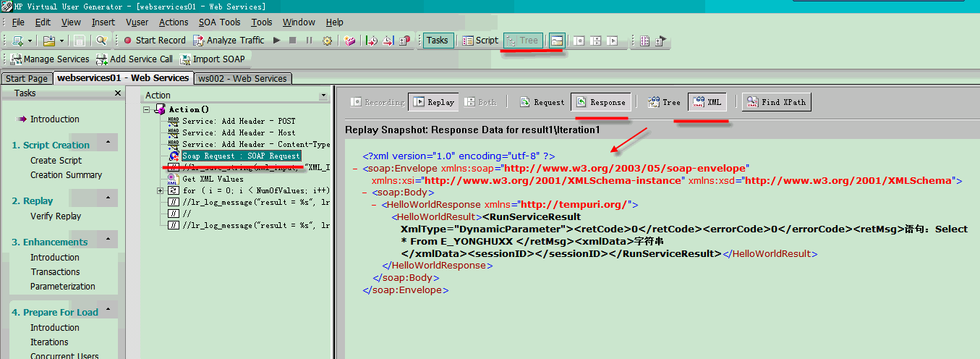Click Manage Services button
Screen dimensions: 980x359
50,59
